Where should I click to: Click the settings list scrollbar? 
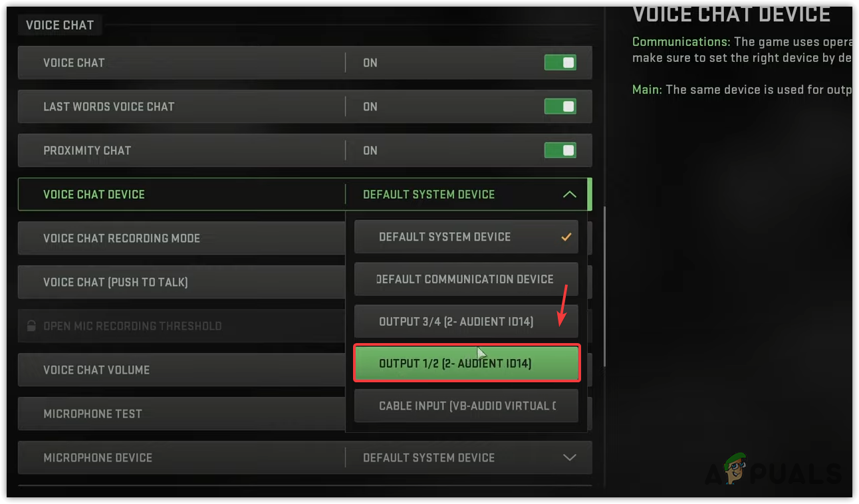click(604, 286)
